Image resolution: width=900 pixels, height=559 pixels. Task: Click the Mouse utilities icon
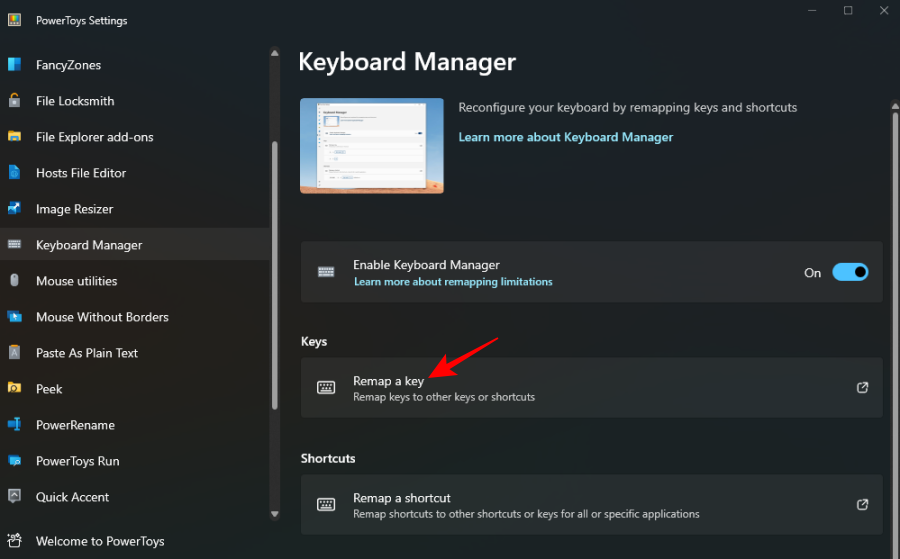[x=15, y=281]
